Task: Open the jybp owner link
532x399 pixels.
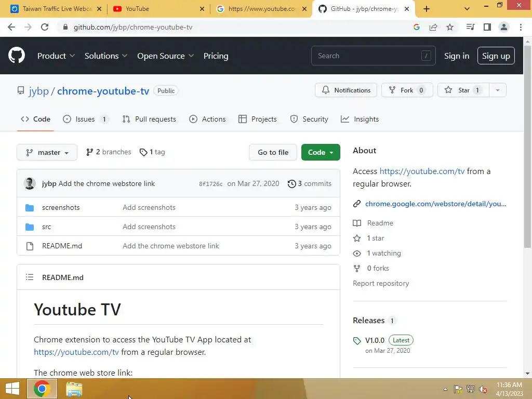Action: 38,91
